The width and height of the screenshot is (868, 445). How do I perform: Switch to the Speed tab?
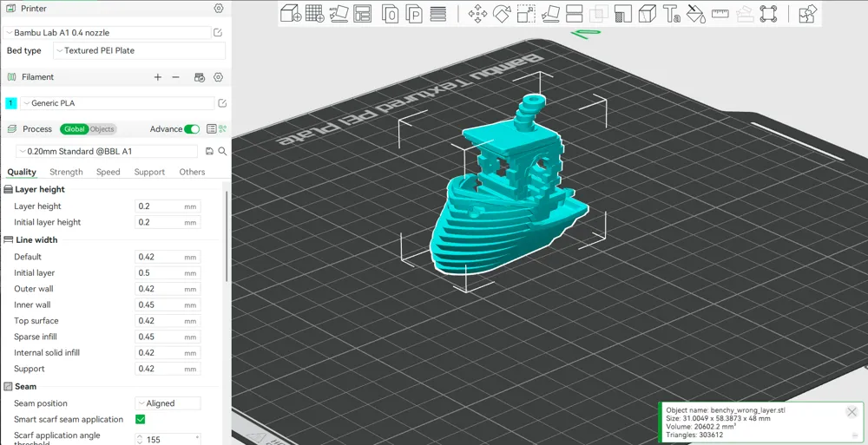pos(108,172)
